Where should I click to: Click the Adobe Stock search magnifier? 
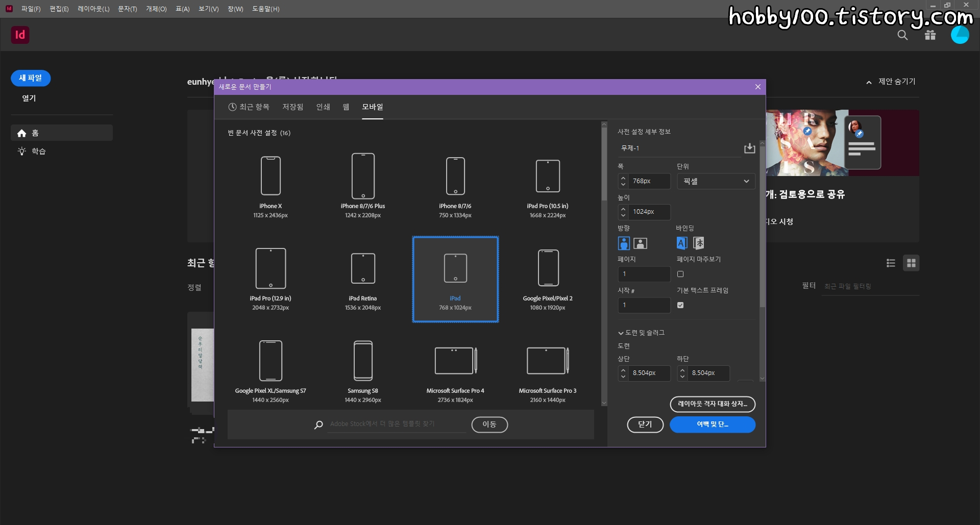(318, 424)
